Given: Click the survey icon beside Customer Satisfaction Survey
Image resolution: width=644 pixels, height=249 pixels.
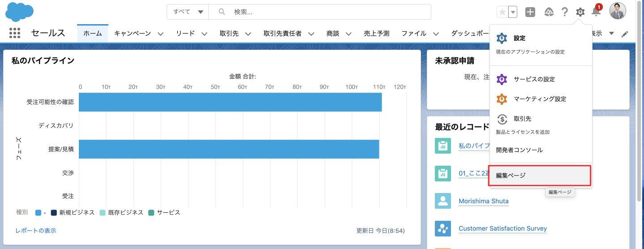Looking at the screenshot, I should tap(443, 228).
